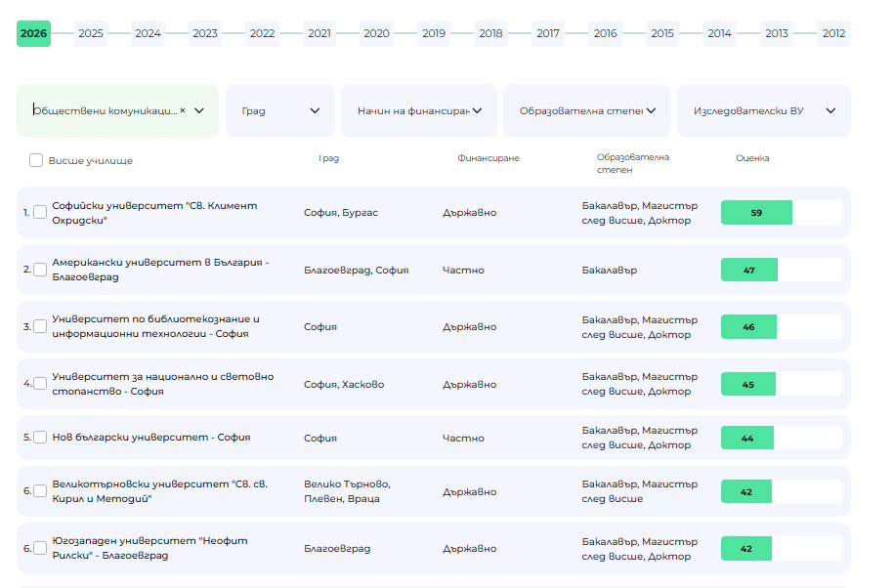Click the Оценка column header
Screen dimensions: 893x588
(752, 158)
